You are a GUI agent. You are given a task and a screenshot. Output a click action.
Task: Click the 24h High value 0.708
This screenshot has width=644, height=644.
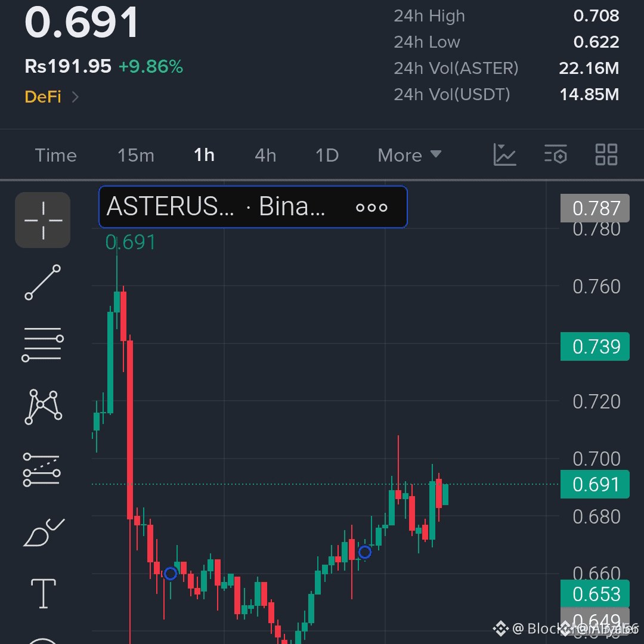(596, 16)
